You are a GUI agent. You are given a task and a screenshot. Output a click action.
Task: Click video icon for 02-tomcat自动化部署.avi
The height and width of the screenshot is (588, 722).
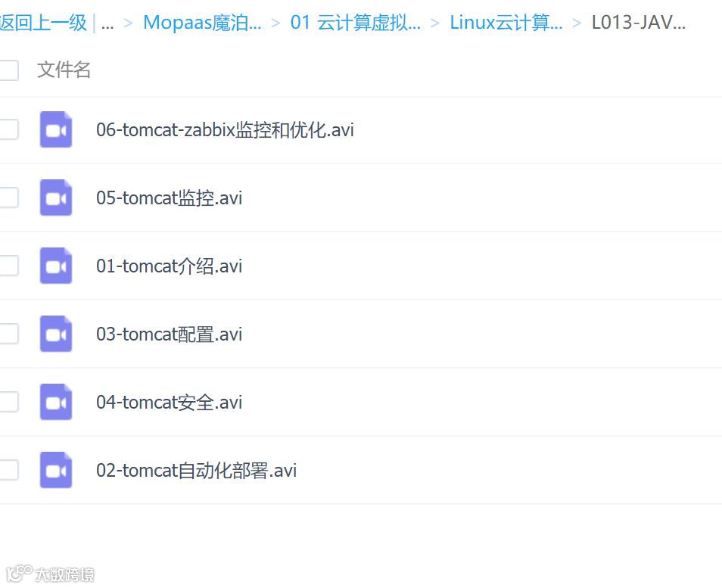[56, 470]
